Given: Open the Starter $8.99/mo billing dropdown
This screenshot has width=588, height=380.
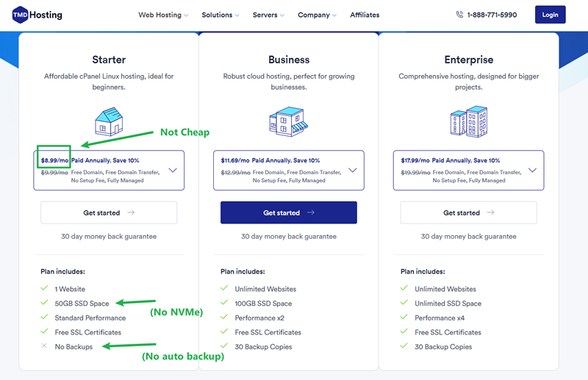Looking at the screenshot, I should tap(109, 171).
